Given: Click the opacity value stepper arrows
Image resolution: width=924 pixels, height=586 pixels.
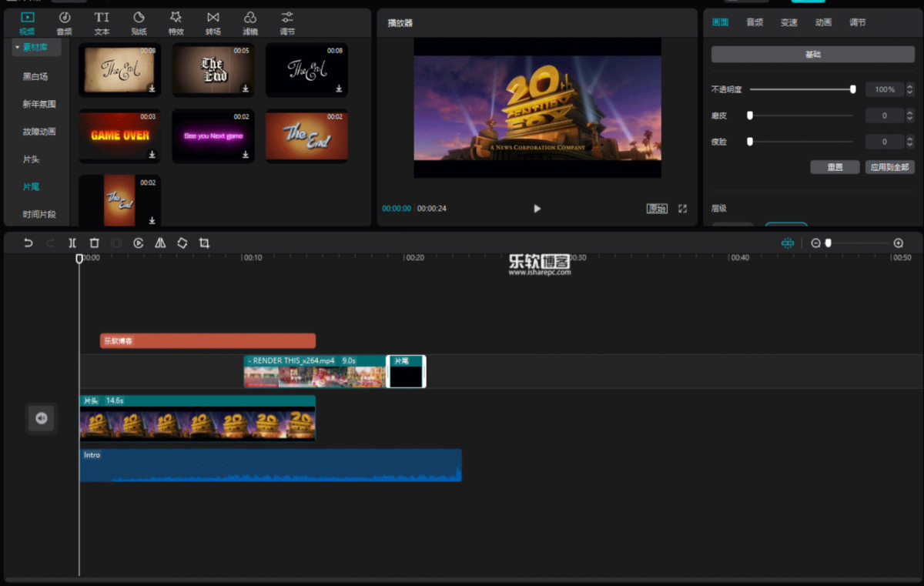Looking at the screenshot, I should click(910, 90).
